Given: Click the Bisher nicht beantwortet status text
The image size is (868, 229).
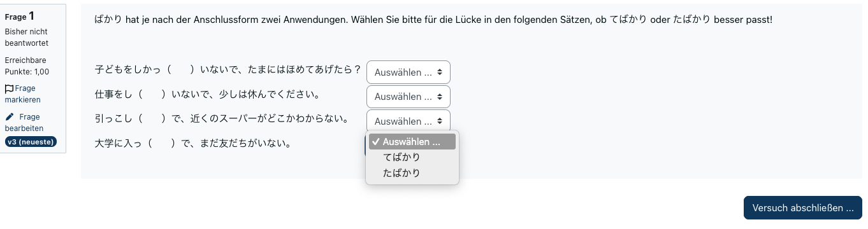Looking at the screenshot, I should click(26, 38).
